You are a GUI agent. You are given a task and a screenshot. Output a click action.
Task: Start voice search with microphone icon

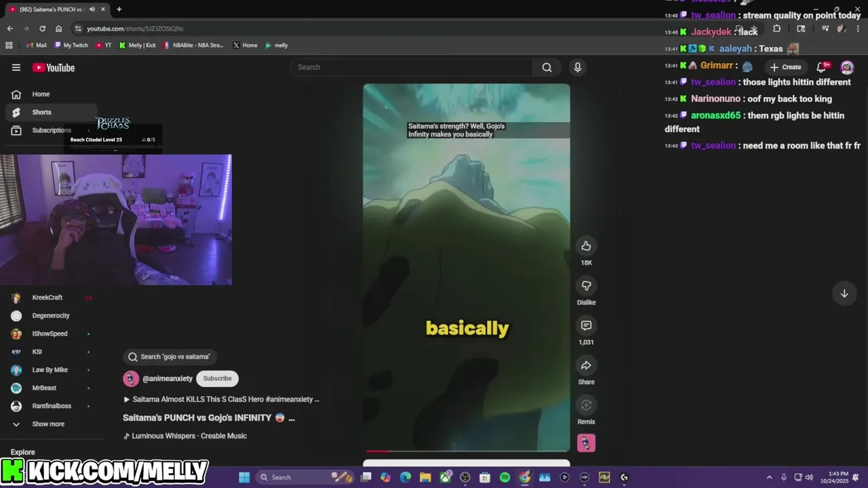coord(578,67)
